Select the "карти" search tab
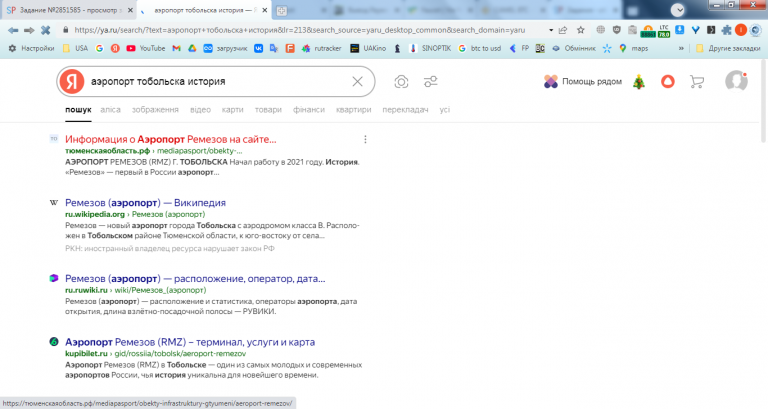Image resolution: width=768 pixels, height=409 pixels. pyautogui.click(x=232, y=110)
